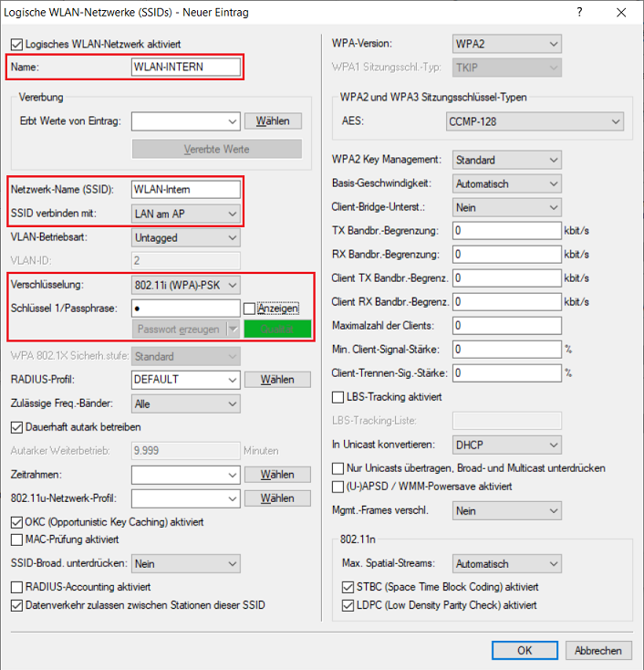
Task: Open dropdown arrow next to Passwort erzeugen
Action: 233,329
